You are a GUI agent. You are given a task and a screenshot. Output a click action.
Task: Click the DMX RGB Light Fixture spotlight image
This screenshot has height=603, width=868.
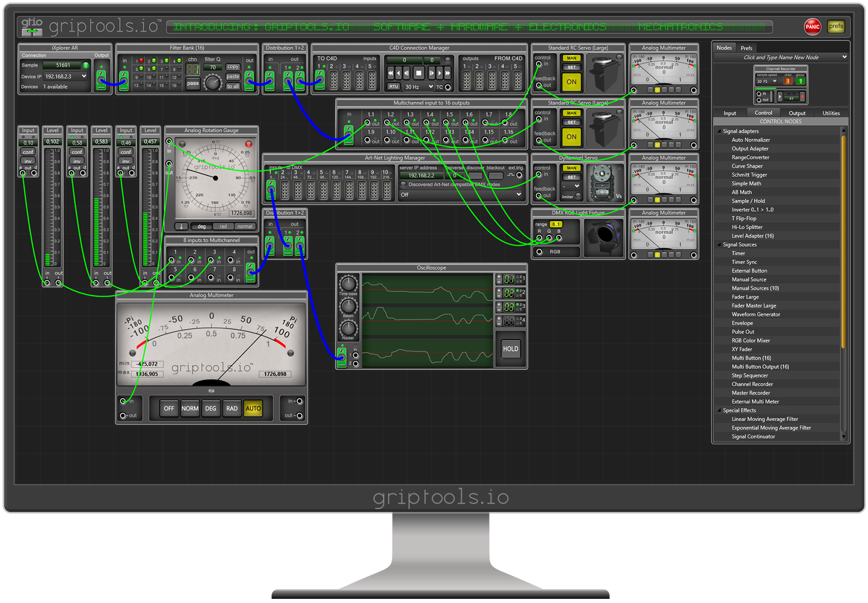pyautogui.click(x=605, y=237)
